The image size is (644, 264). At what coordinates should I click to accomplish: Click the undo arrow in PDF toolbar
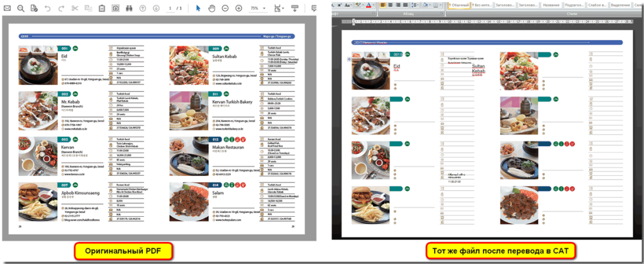point(48,8)
